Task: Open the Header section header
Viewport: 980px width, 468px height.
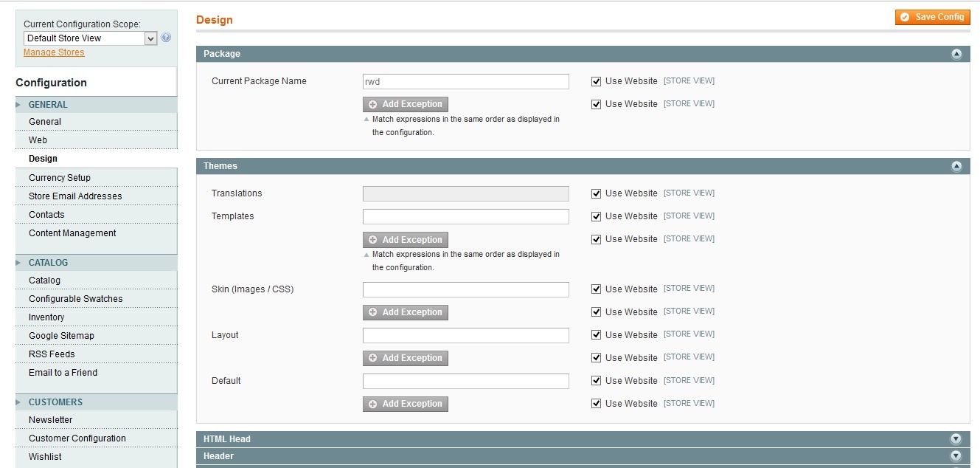Action: click(x=583, y=455)
